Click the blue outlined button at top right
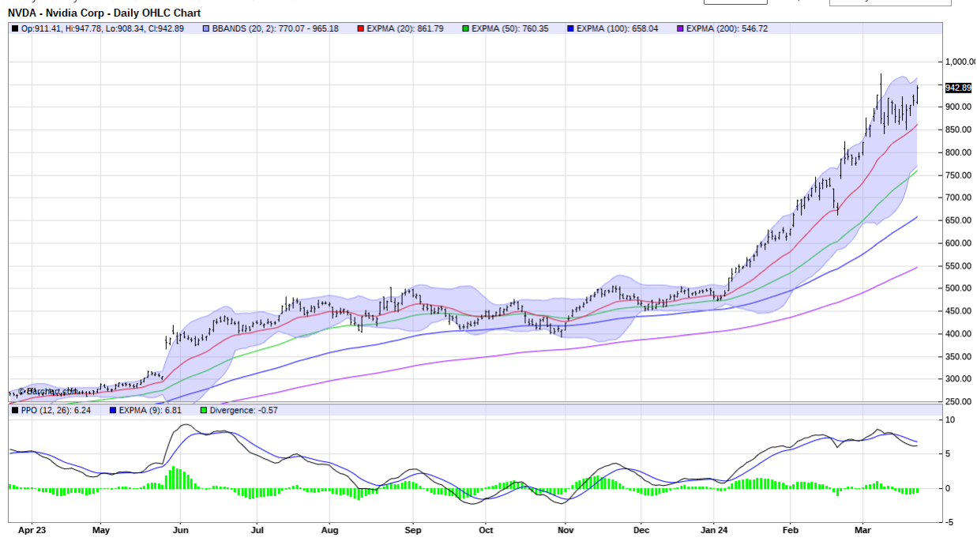The image size is (977, 560). 735,2
